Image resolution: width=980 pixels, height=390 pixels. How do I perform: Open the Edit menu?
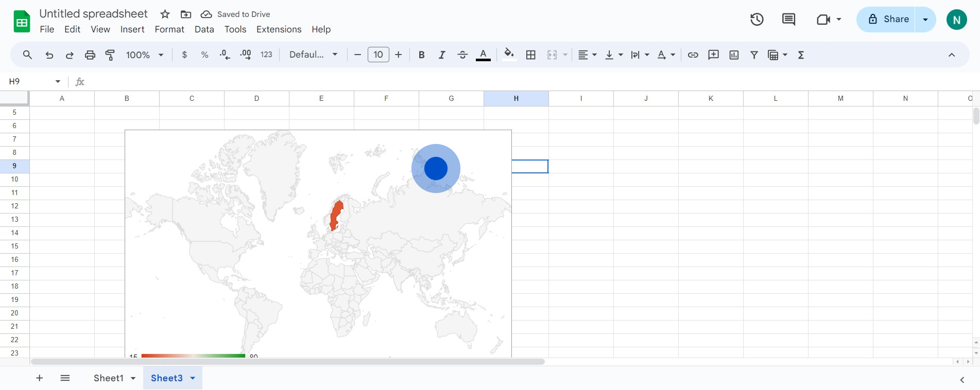[x=72, y=29]
